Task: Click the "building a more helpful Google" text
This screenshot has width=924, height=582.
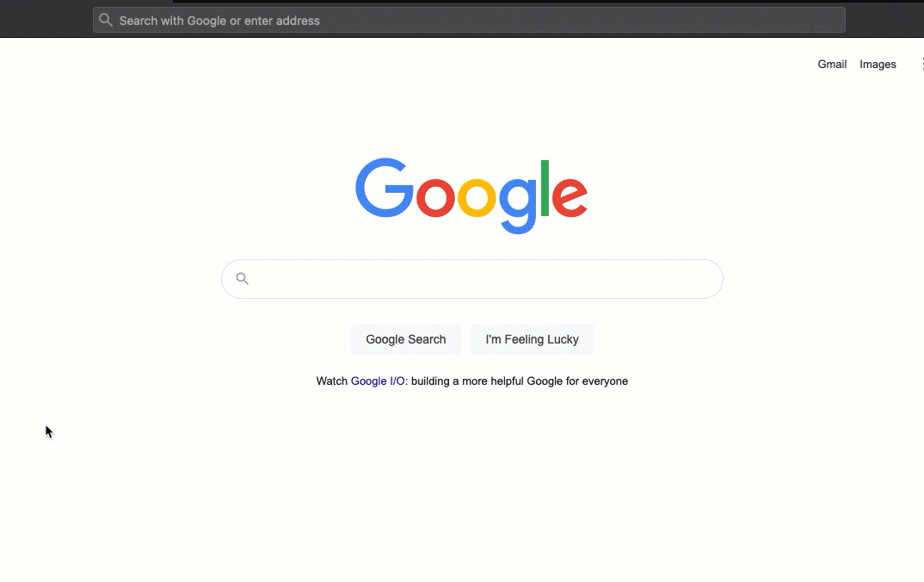Action: (486, 381)
